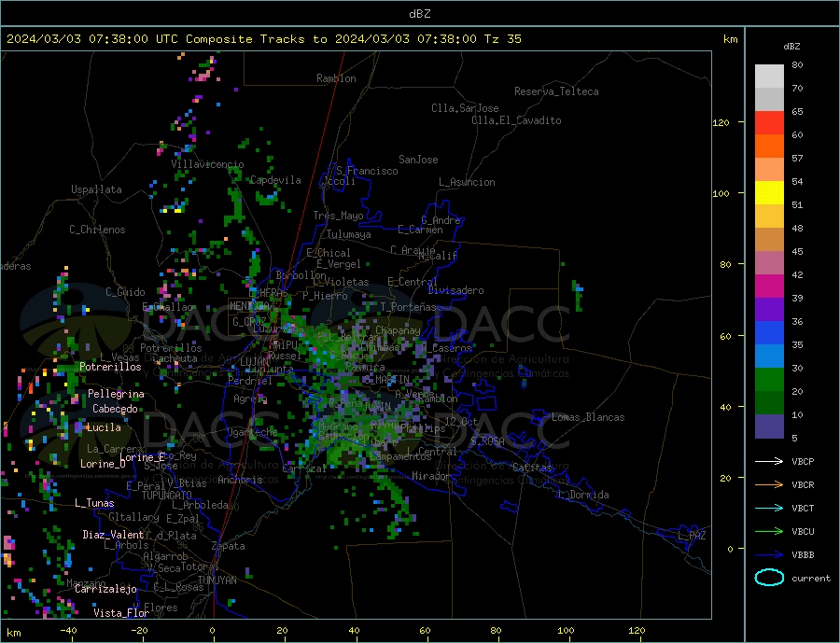Click the 'Mirador' map label
Viewport: 840px width, 643px height.
pyautogui.click(x=431, y=476)
